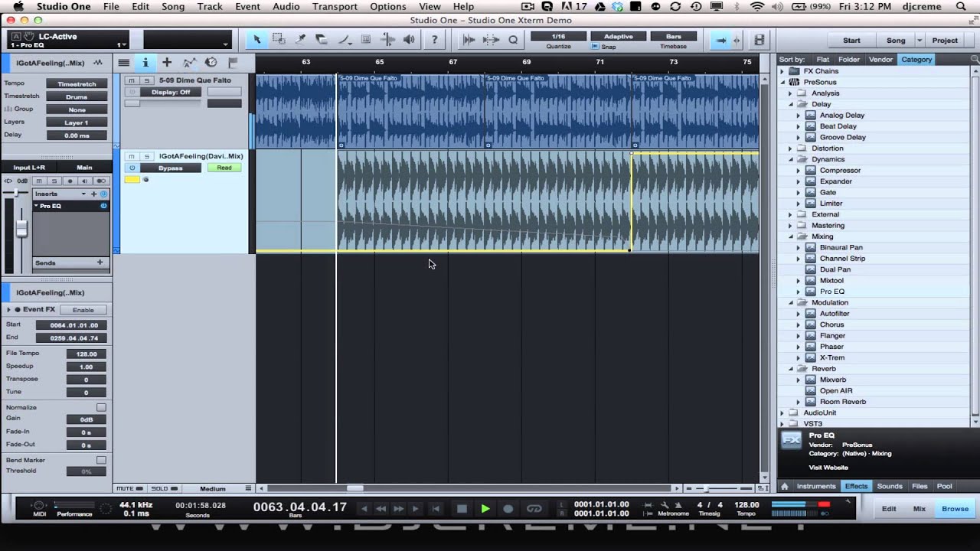980x551 pixels.
Task: Mute the IGotAFeeling(Davi..Mix) track
Action: pyautogui.click(x=132, y=156)
